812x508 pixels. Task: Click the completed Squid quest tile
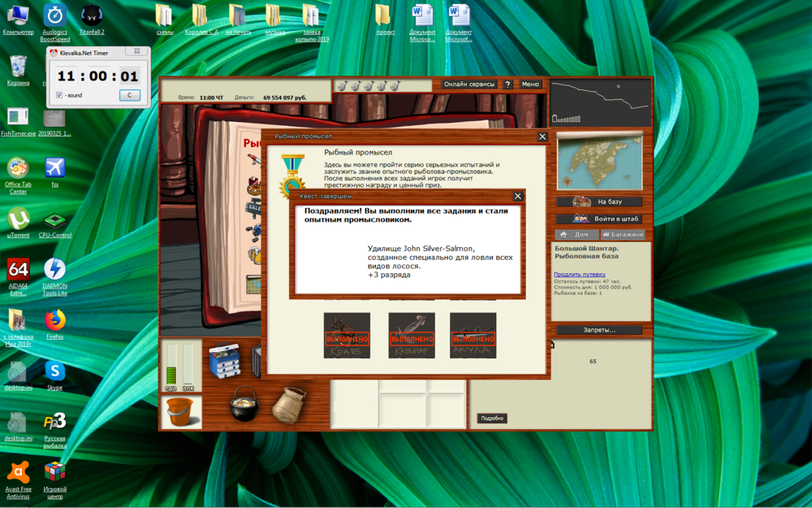(x=412, y=336)
